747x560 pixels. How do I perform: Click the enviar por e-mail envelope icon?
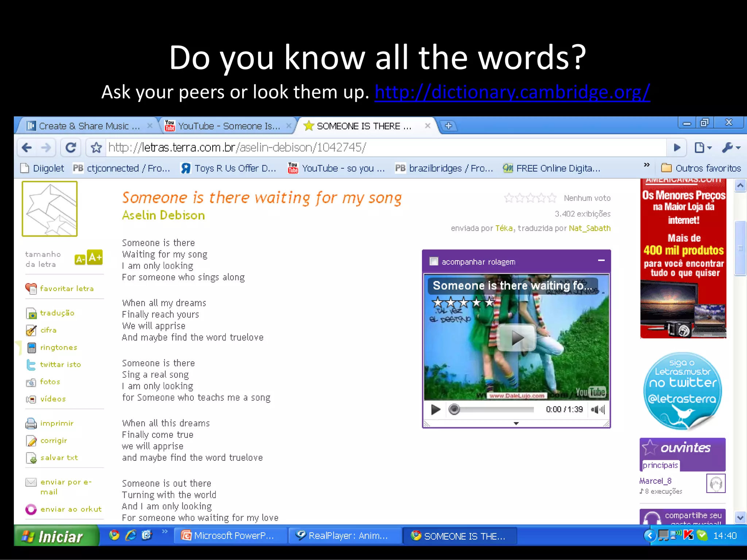pos(31,482)
